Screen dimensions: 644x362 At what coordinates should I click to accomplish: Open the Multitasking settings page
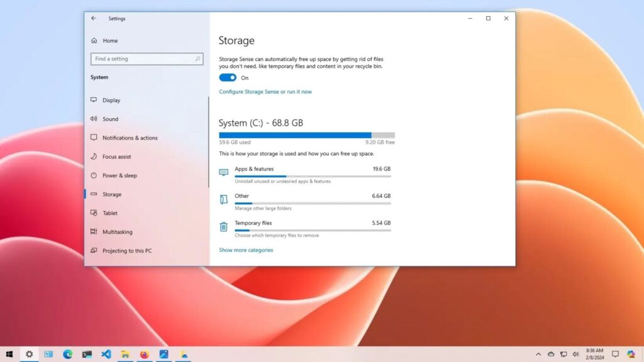pos(117,232)
